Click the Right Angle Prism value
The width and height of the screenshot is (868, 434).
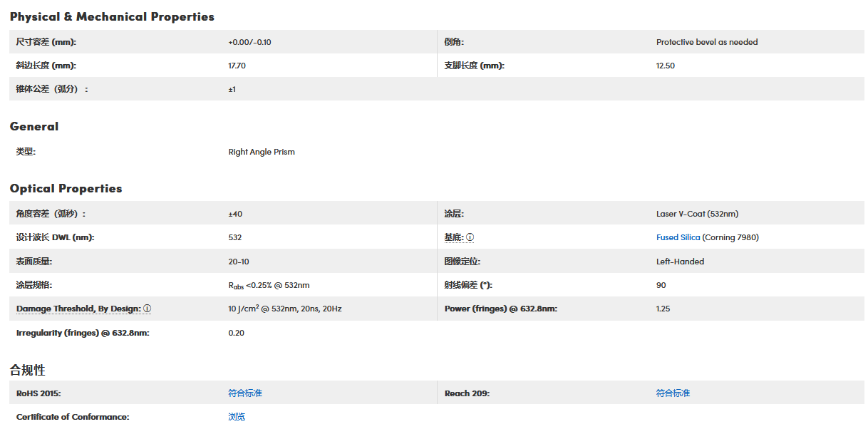click(262, 152)
